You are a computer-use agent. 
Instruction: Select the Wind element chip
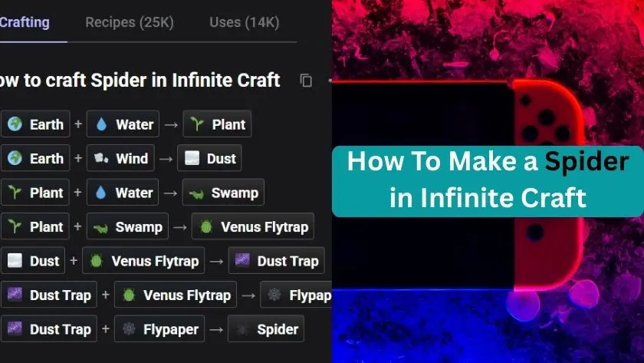tap(120, 158)
